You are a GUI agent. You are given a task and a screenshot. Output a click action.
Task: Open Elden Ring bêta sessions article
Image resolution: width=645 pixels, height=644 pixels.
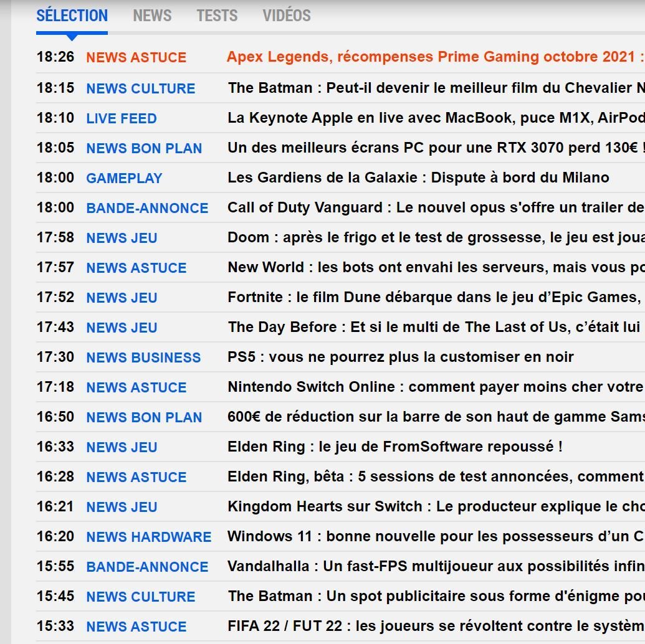coord(436,476)
